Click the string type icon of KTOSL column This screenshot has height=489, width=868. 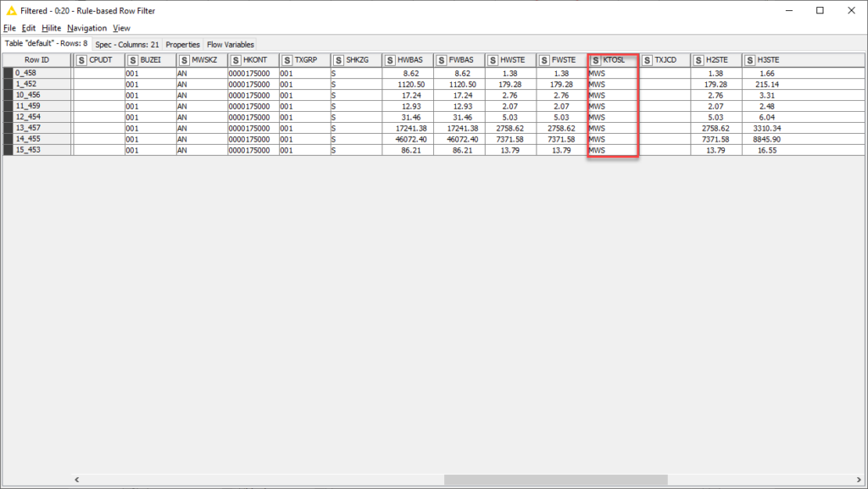tap(596, 60)
